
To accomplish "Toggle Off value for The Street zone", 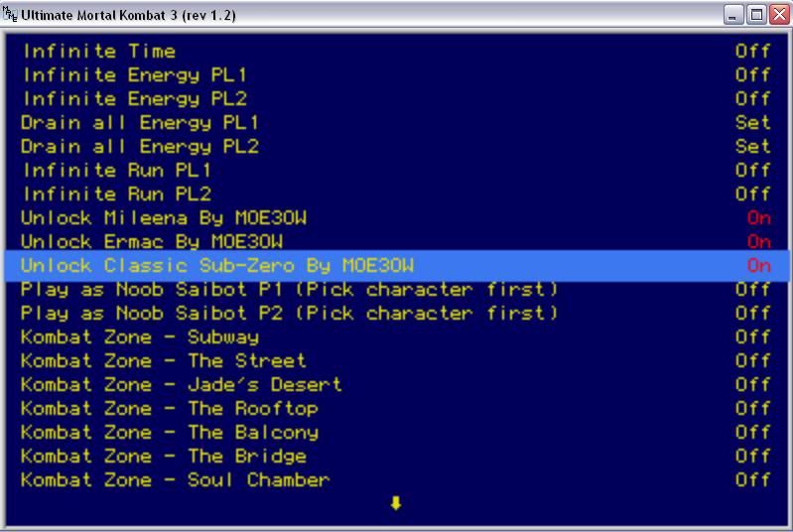I will click(x=753, y=360).
